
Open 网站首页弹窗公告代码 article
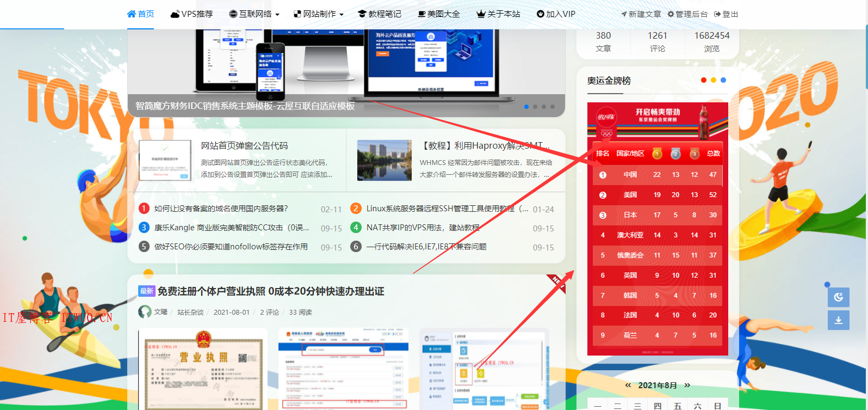click(x=244, y=145)
